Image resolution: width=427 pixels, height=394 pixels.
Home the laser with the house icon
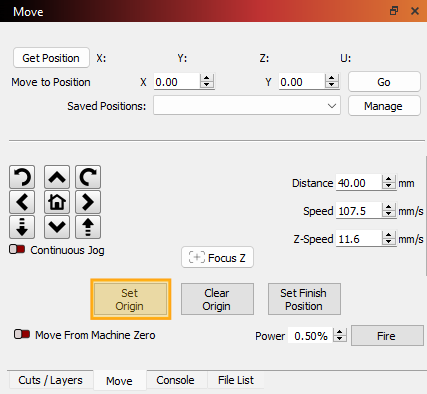click(x=57, y=202)
